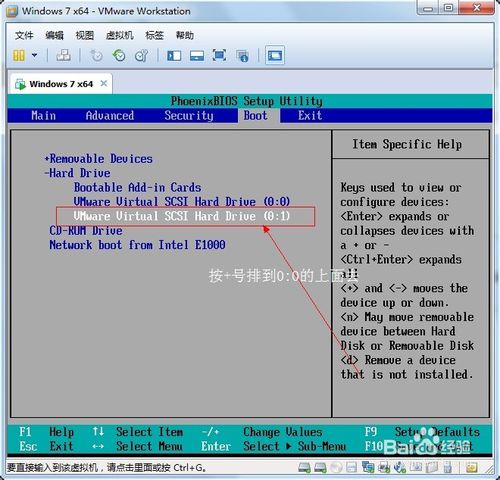Click the CD-ROM Drive boot entry
The width and height of the screenshot is (500, 480).
tap(86, 230)
